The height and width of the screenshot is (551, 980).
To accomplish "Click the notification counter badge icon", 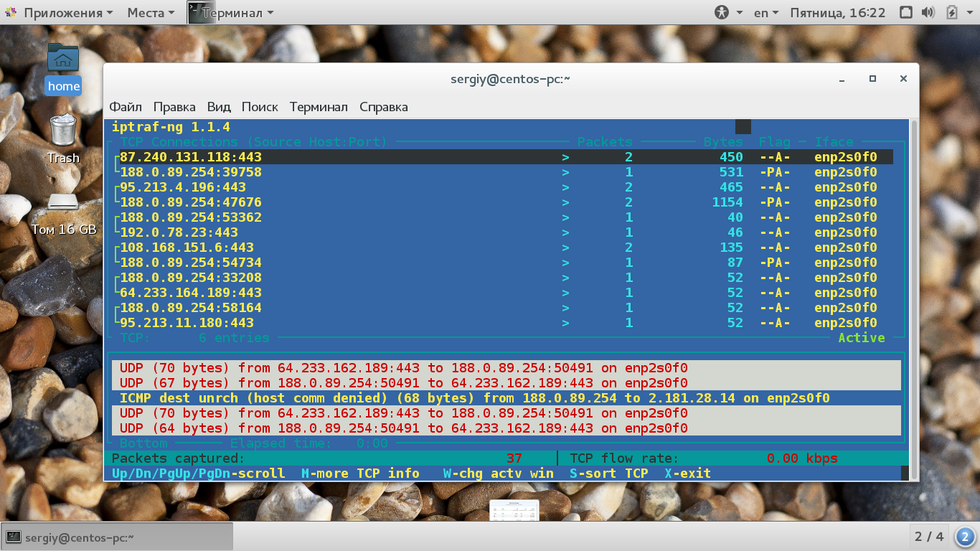I will point(966,536).
